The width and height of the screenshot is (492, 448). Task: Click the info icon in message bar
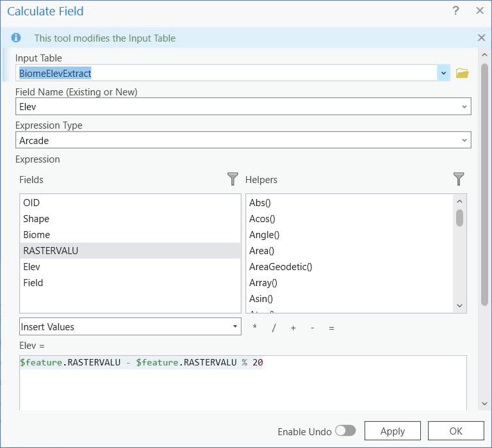[16, 38]
